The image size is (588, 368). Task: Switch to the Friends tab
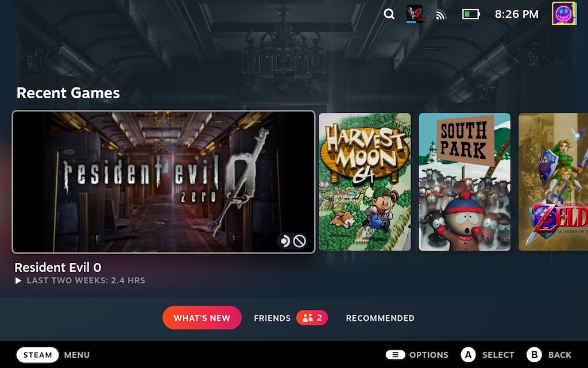[272, 318]
